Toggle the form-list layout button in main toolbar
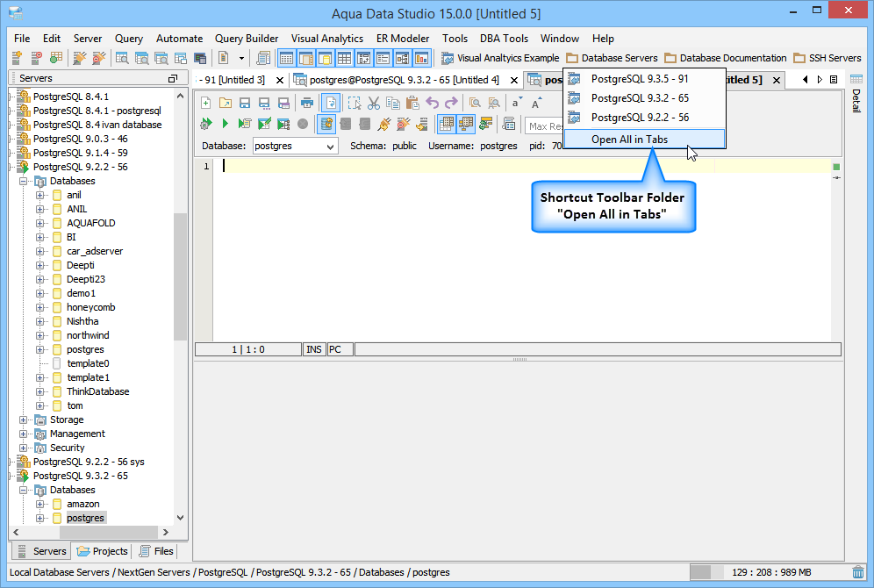This screenshot has width=874, height=588. click(383, 58)
